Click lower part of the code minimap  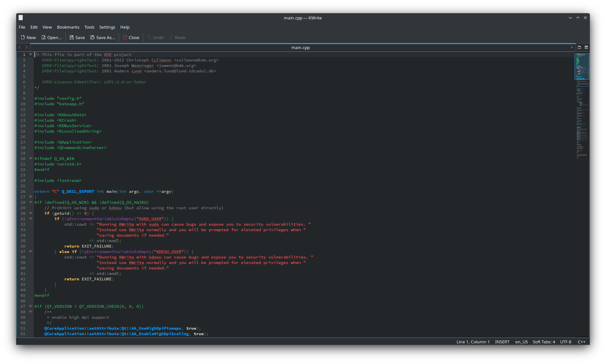click(x=582, y=139)
